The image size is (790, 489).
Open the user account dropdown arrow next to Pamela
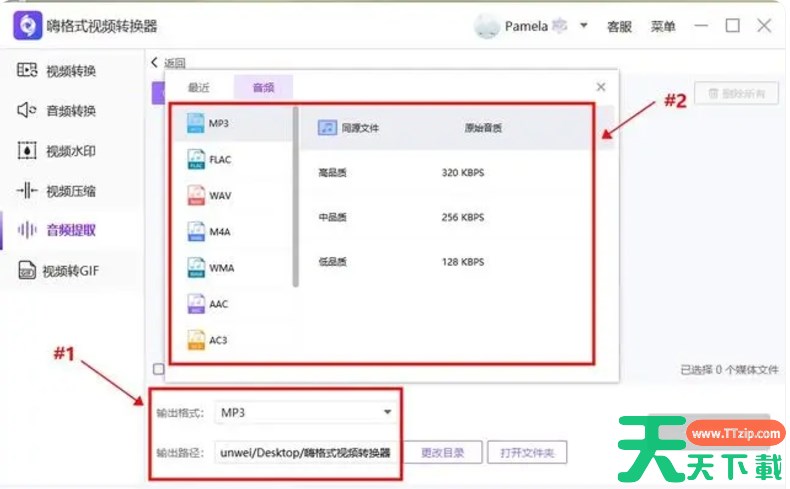coord(584,26)
